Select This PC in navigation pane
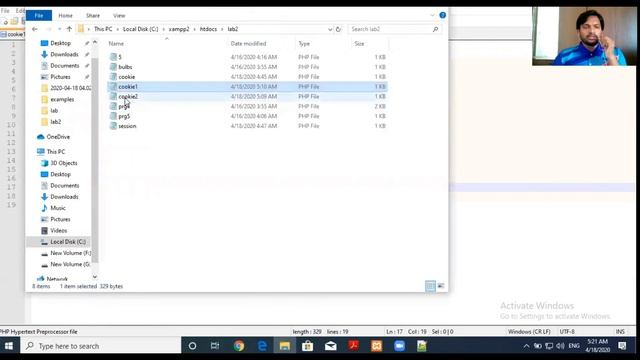 [x=56, y=151]
